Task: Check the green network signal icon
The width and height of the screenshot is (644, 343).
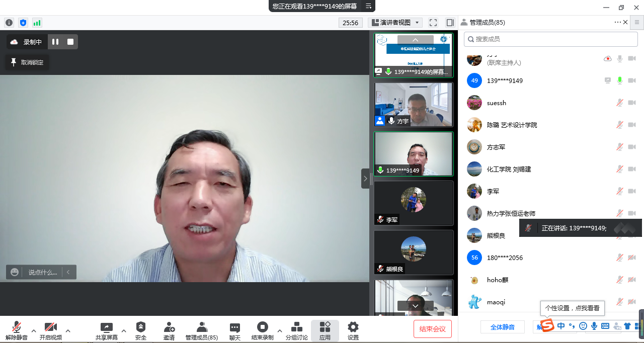Action: coord(37,23)
